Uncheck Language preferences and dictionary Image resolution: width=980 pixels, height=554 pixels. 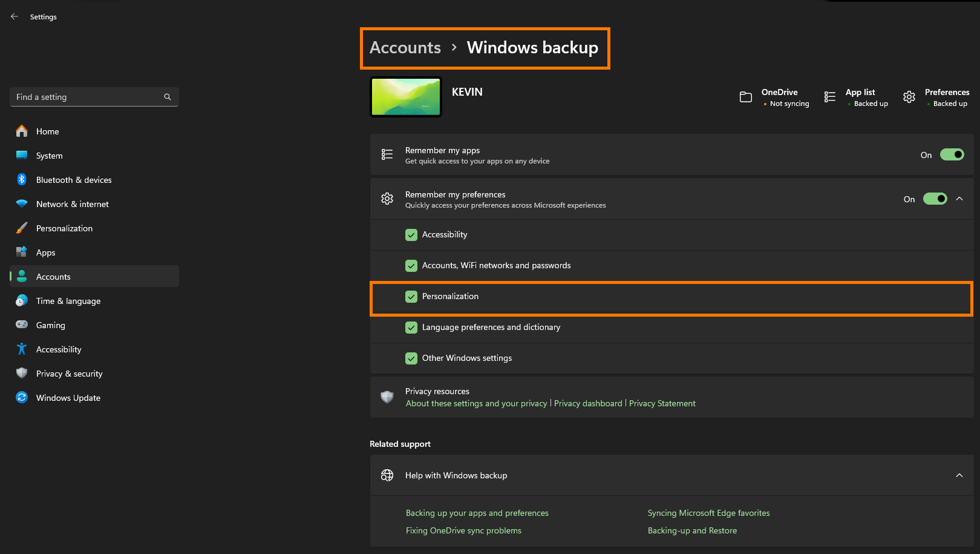411,328
